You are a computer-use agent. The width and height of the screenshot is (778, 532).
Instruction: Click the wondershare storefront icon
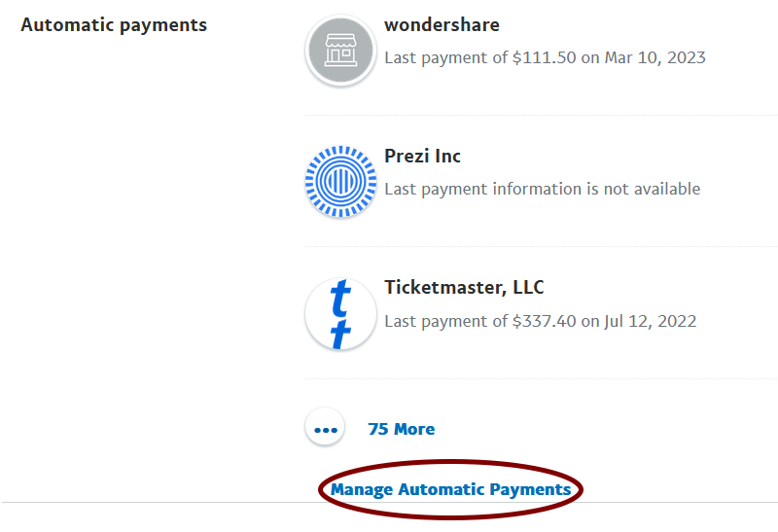(x=340, y=52)
